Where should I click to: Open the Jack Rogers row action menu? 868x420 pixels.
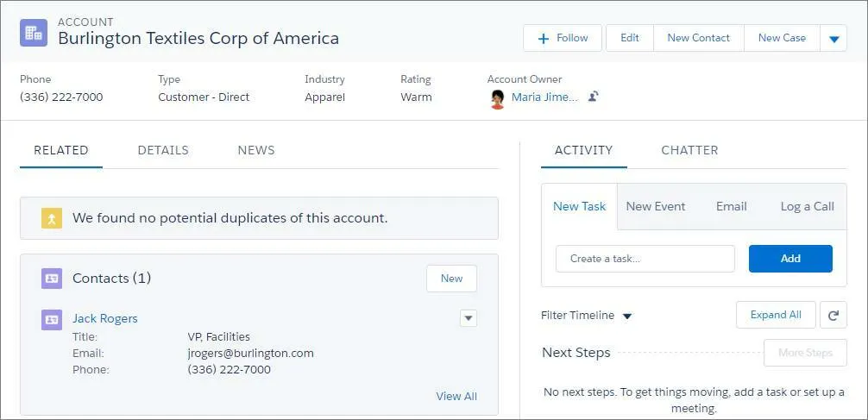tap(469, 318)
